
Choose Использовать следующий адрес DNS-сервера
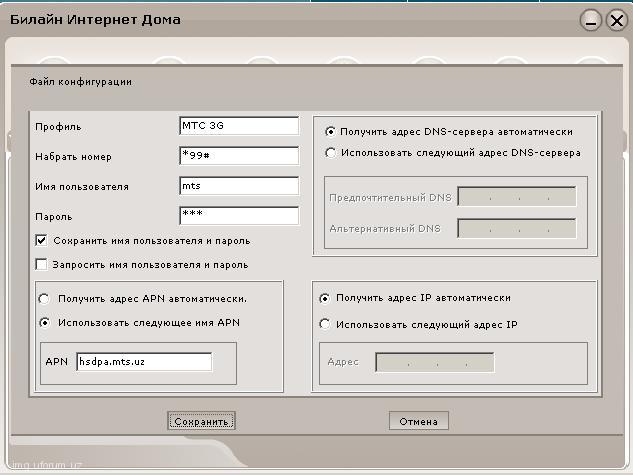(x=331, y=153)
